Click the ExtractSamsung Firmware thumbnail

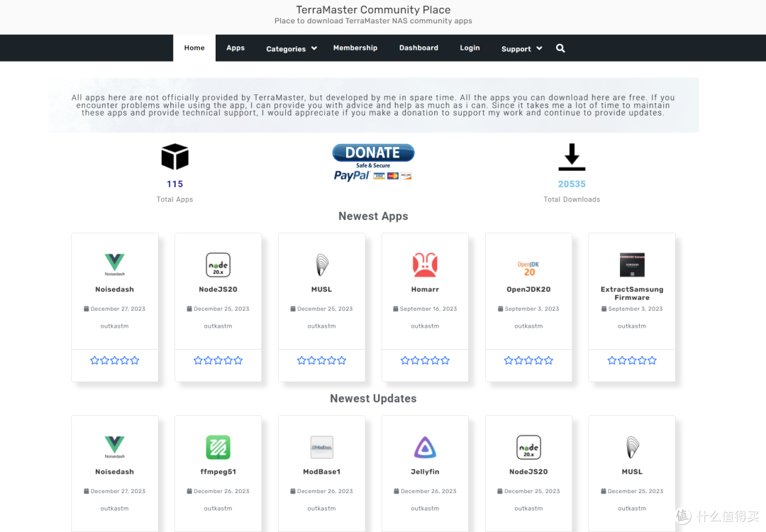coord(632,265)
